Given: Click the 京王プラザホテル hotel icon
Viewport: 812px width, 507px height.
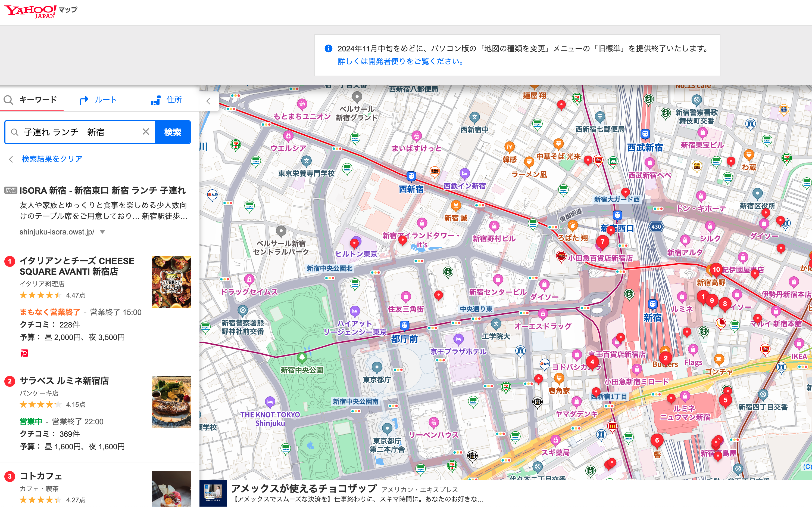Looking at the screenshot, I should pos(458,339).
